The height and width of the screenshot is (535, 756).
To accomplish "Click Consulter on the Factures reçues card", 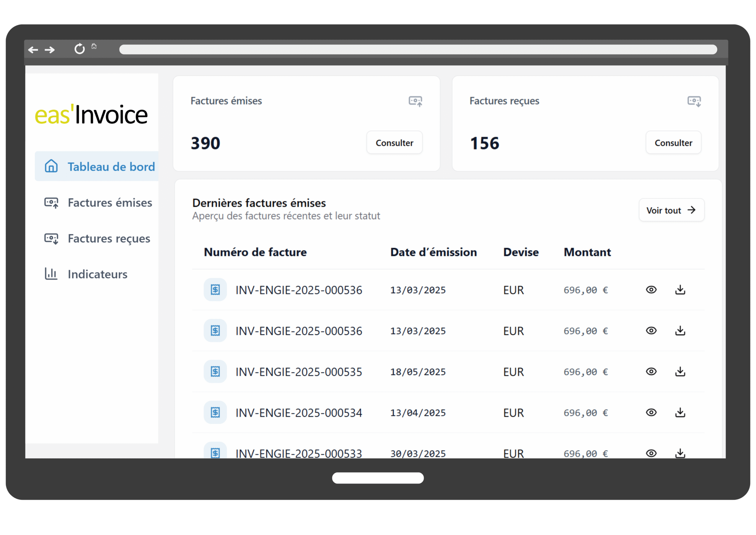I will [673, 143].
